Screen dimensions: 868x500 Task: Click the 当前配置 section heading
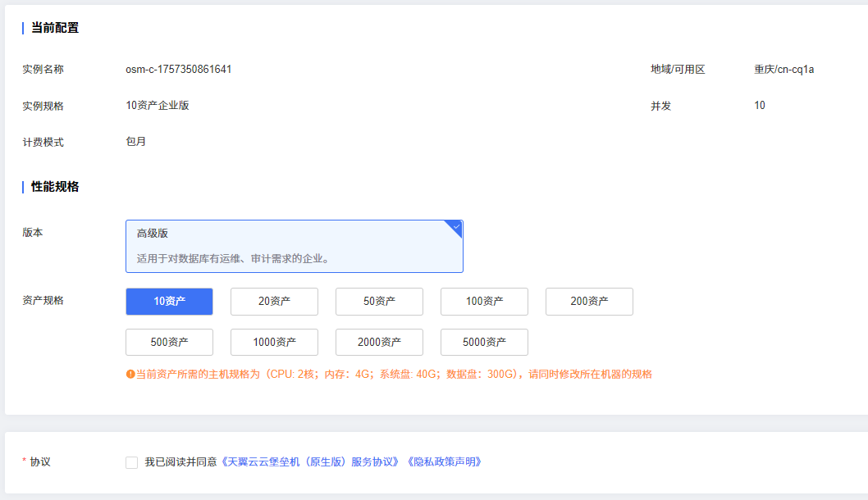pos(55,28)
